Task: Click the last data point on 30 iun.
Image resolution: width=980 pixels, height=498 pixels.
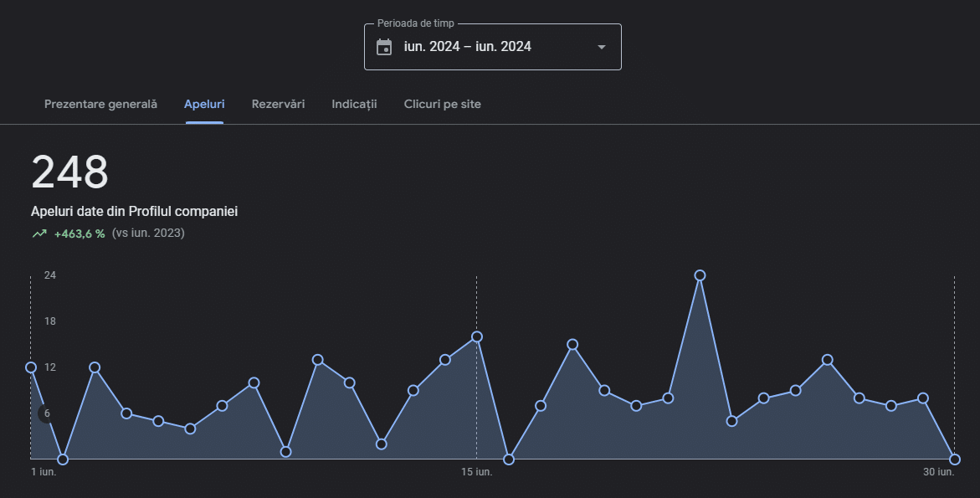Action: 955,459
